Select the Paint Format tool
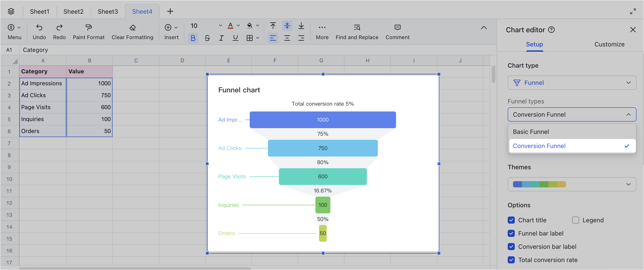644x270 pixels. coord(88,28)
